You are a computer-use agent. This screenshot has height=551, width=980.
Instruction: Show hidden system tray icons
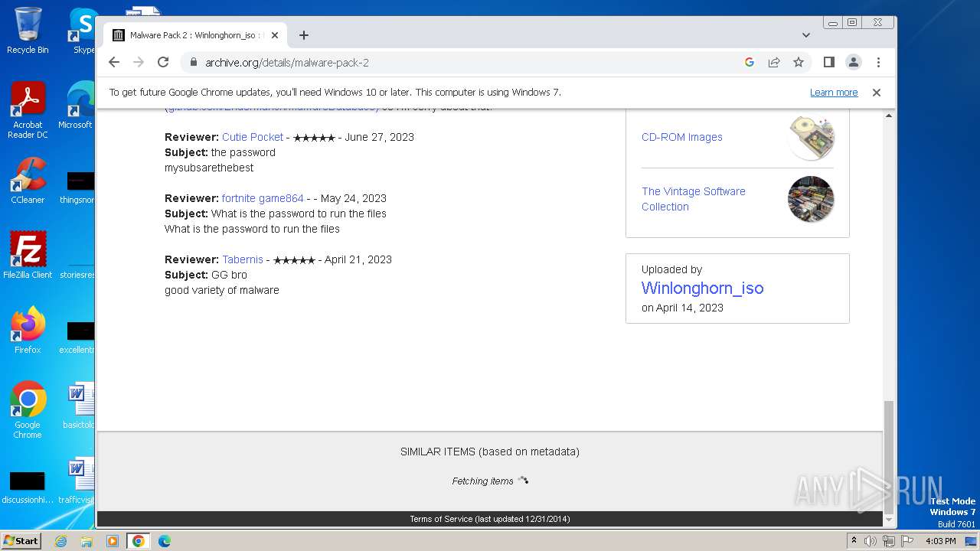pos(854,541)
